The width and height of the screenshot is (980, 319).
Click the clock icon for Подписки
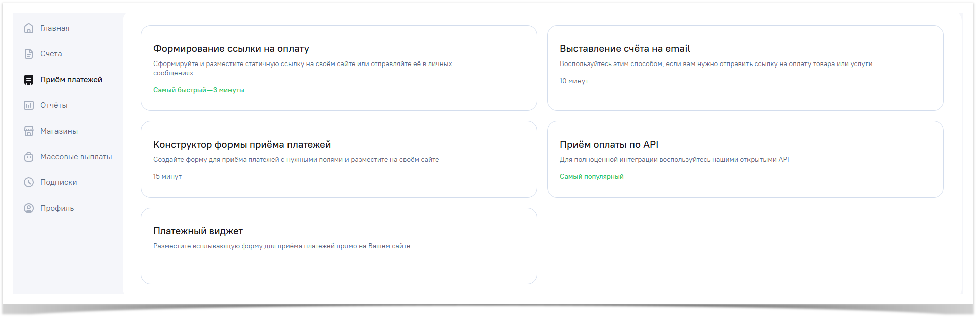coord(29,182)
